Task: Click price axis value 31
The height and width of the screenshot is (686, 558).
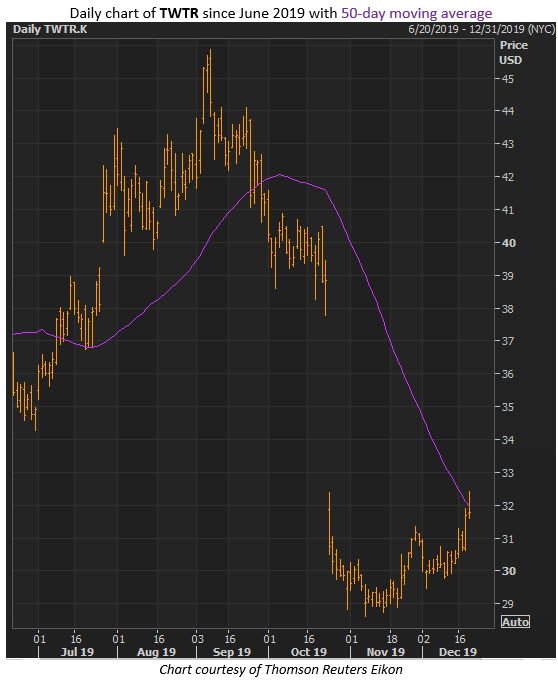Action: point(508,539)
